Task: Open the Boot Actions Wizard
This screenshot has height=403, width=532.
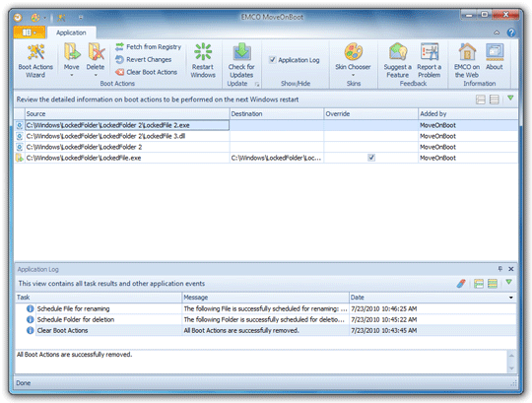Action: [x=35, y=61]
